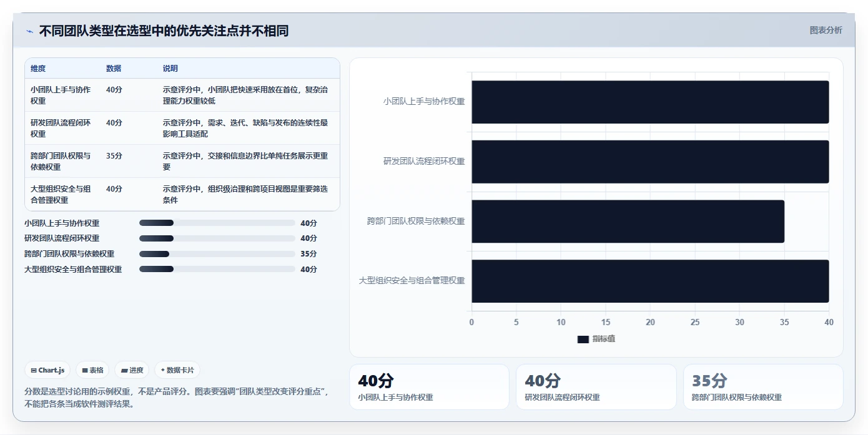The image size is (868, 435).
Task: Click the 小团队上手与协作权重 progress bar
Action: [x=217, y=223]
